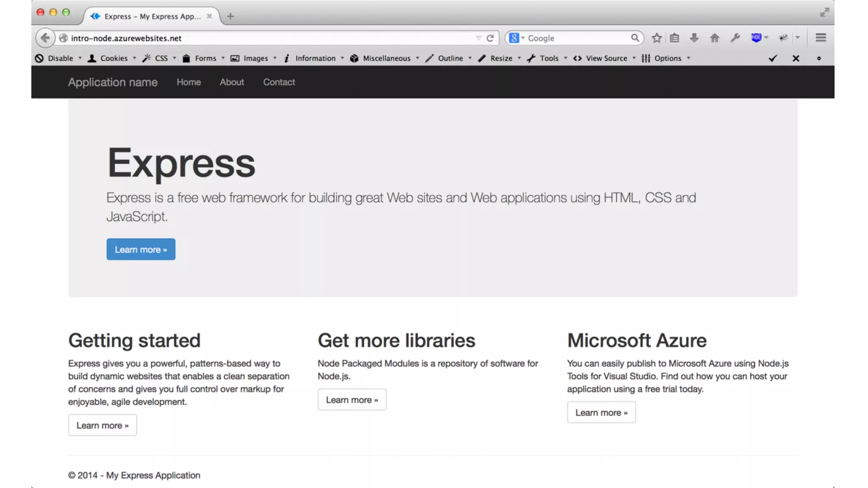Click the small dot status icon

click(x=819, y=58)
